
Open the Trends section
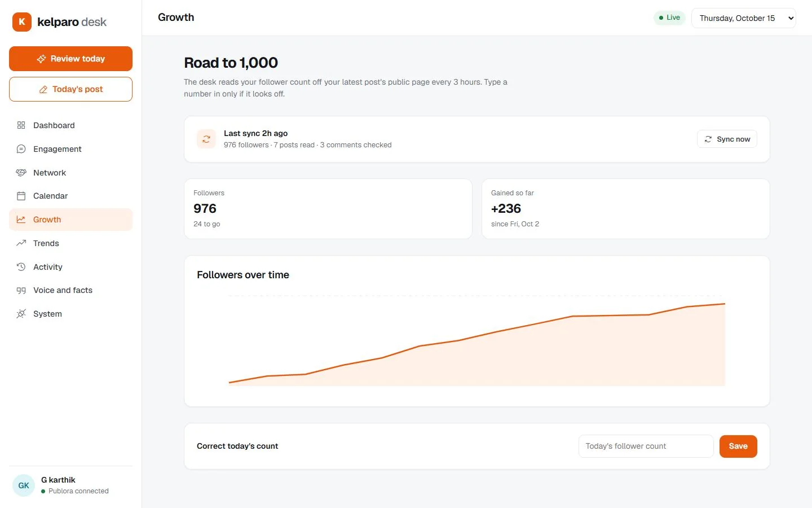(x=70, y=243)
